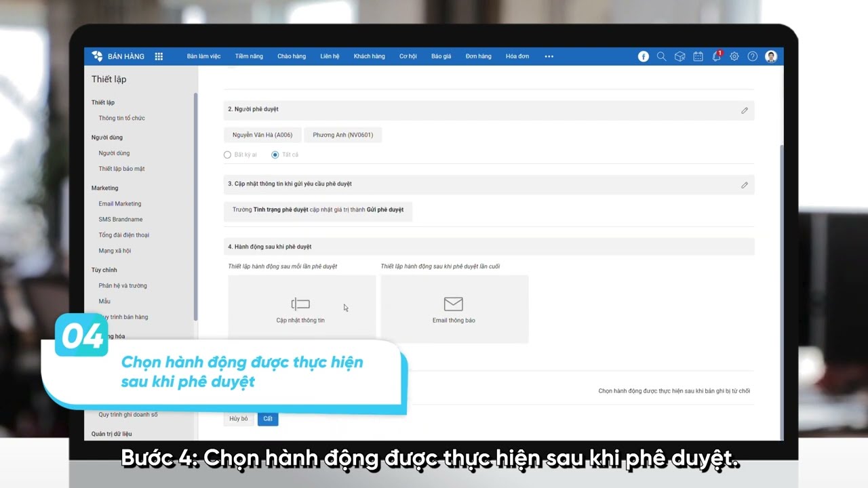Open the user avatar profile
Screen dimensions: 868x488
click(x=771, y=56)
